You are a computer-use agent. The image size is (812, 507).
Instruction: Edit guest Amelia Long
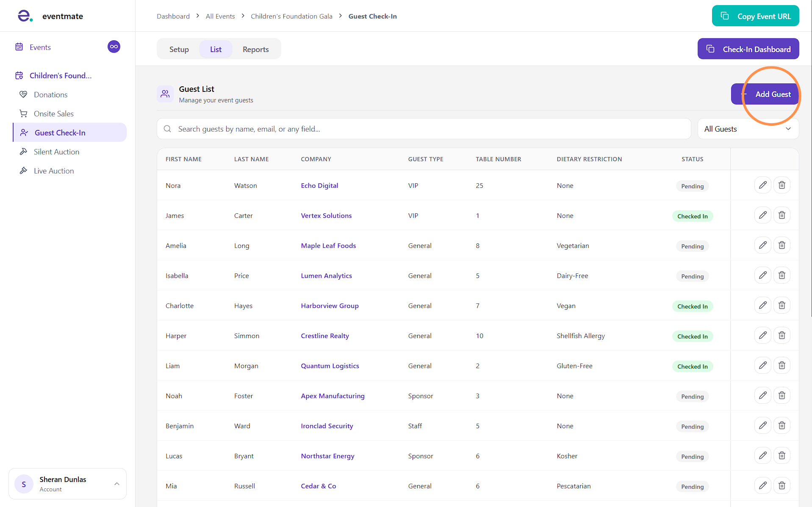(762, 245)
